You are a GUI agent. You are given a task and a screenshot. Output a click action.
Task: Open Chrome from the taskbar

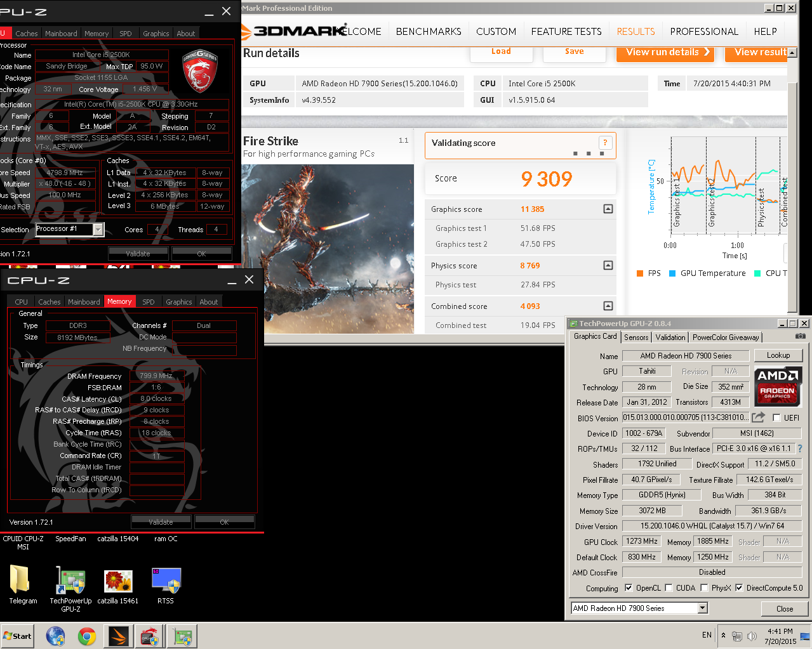click(x=87, y=636)
